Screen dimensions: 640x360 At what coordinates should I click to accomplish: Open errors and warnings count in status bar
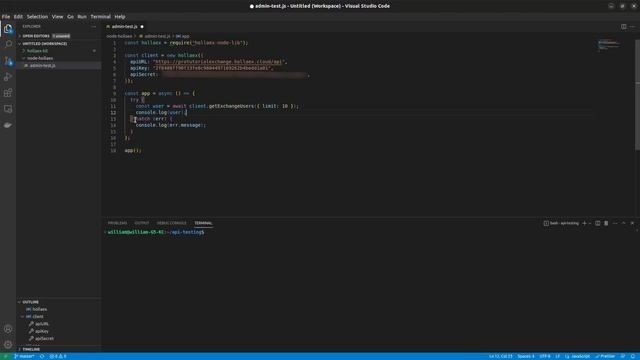click(x=58, y=356)
